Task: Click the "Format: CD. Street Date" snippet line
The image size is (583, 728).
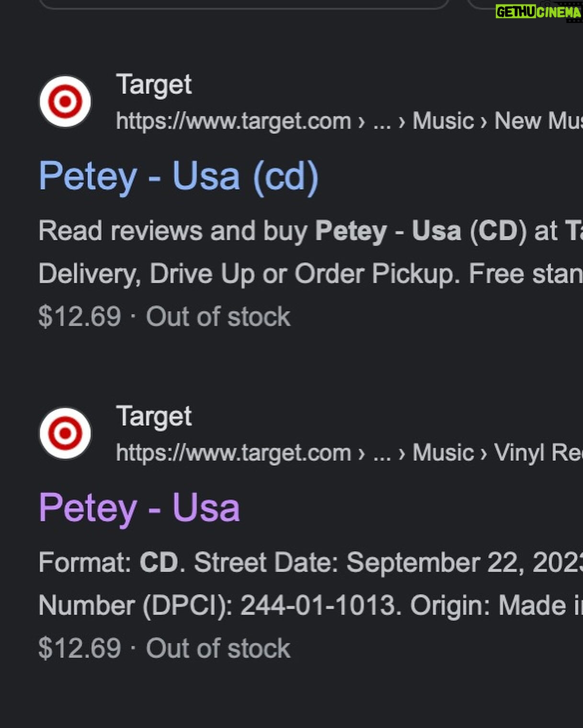Action: click(310, 562)
